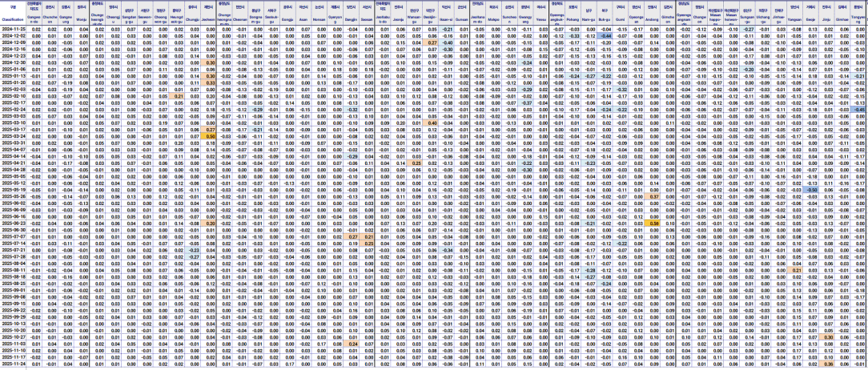Viewport: 868px width, 370px height.
Task: Click the 2024-11-25 date row label
Action: [x=14, y=29]
